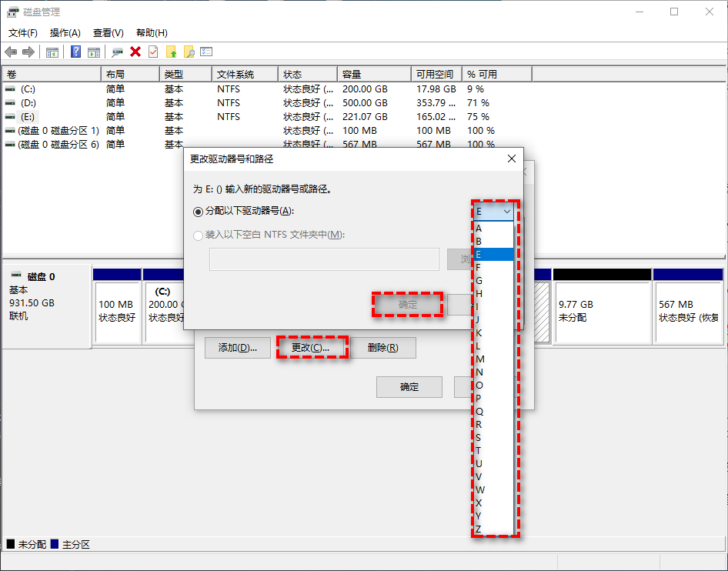The height and width of the screenshot is (571, 728).
Task: Click the 添加(D)... button
Action: 238,348
